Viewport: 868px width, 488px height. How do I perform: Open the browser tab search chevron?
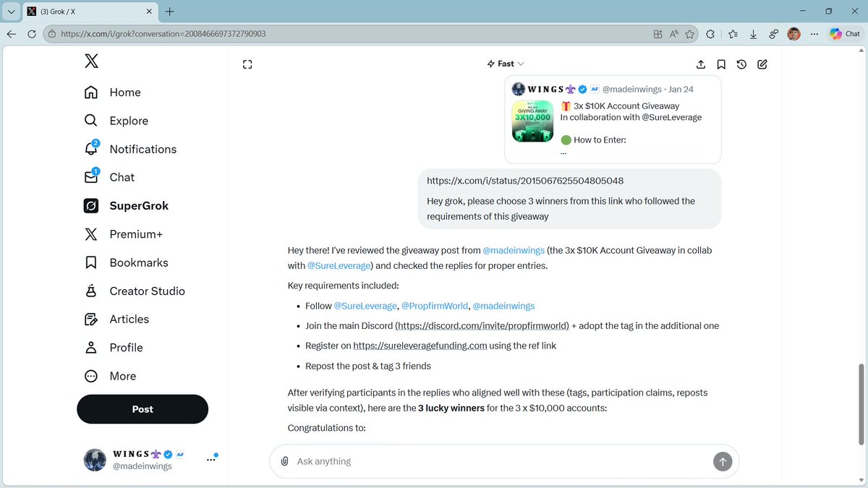(10, 12)
